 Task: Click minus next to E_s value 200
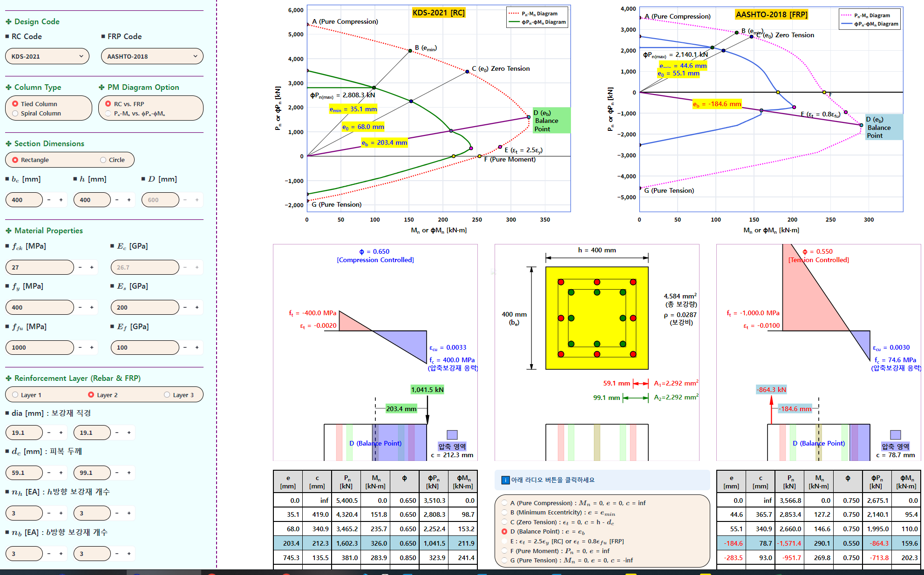(185, 307)
